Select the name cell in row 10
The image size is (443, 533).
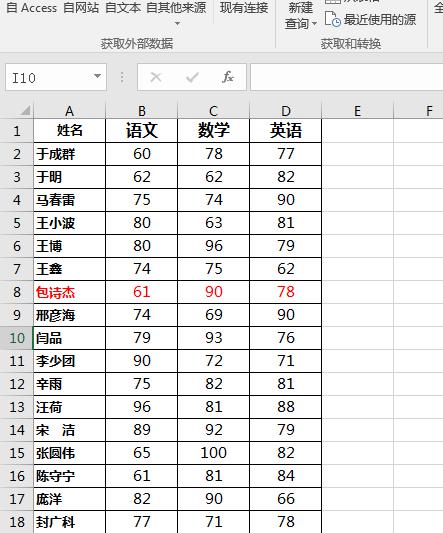coord(70,338)
